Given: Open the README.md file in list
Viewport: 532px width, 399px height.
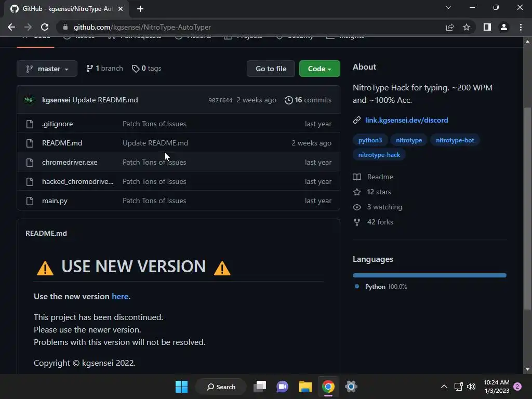Looking at the screenshot, I should (62, 143).
